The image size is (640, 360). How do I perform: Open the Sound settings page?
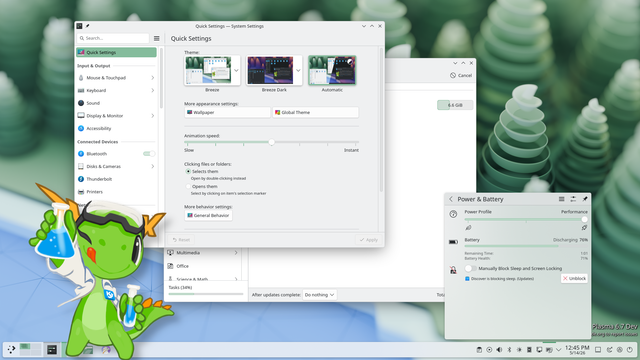[x=116, y=103]
